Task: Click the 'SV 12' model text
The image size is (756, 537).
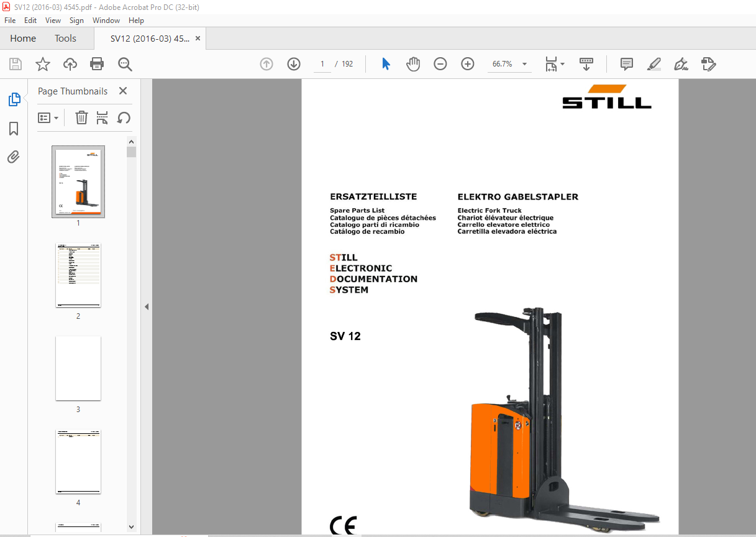Action: point(345,337)
